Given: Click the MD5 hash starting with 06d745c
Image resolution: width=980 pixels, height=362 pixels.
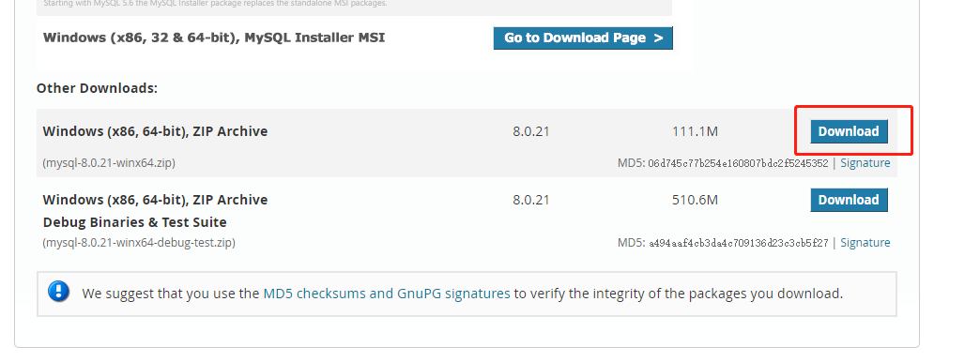Looking at the screenshot, I should (x=738, y=163).
